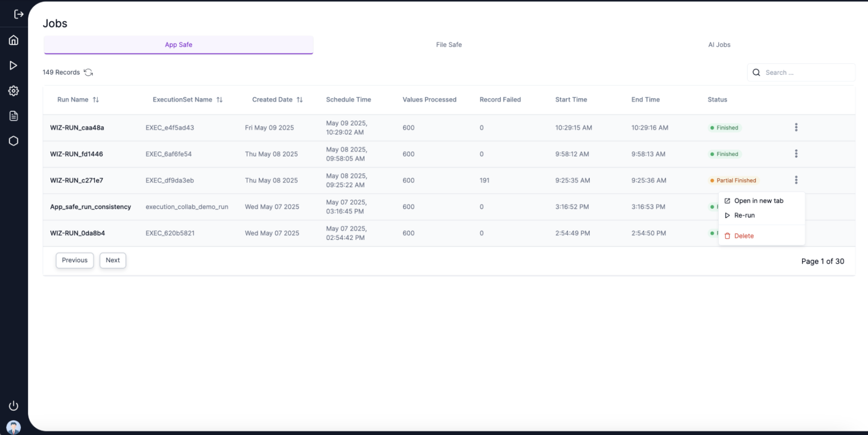Switch to the File Safe tab
This screenshot has height=435, width=868.
pyautogui.click(x=449, y=45)
